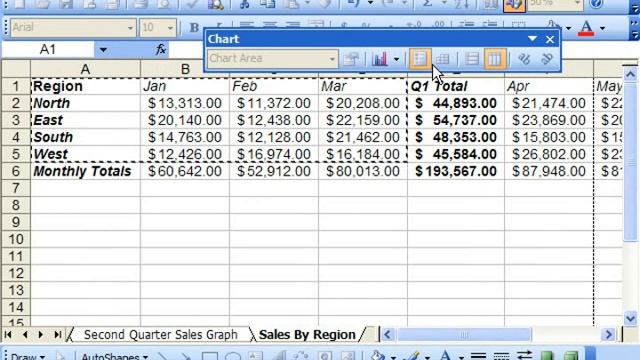Click the Select All corner of the sheet
Viewport: 640px width, 360px height.
16,69
